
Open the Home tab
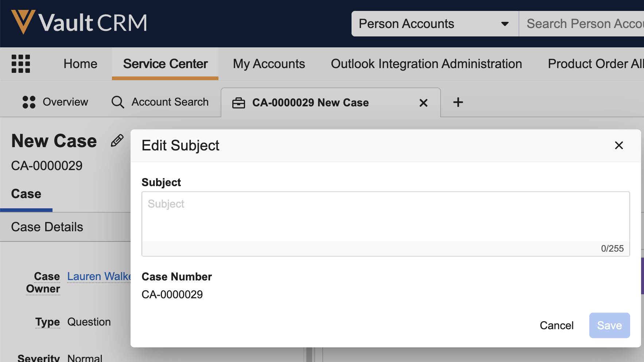[x=80, y=64]
